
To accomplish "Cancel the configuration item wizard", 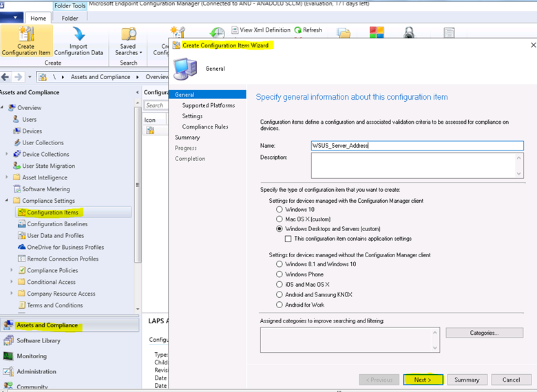I will (x=511, y=380).
